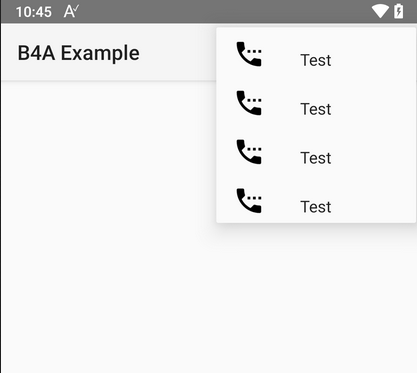Click the phone icon in the second menu row
417x373 pixels.
[249, 103]
